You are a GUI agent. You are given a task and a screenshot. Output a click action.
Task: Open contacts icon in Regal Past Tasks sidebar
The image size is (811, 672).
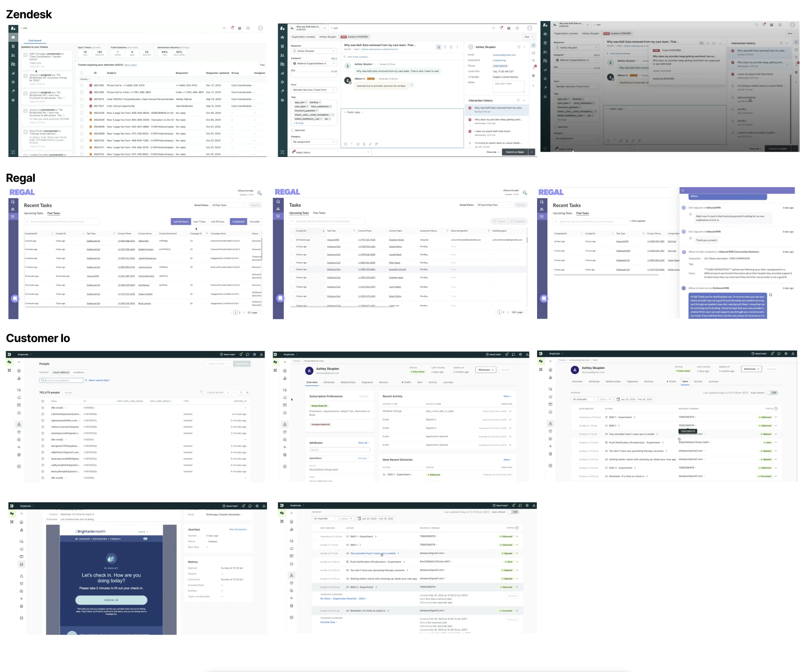click(x=13, y=209)
